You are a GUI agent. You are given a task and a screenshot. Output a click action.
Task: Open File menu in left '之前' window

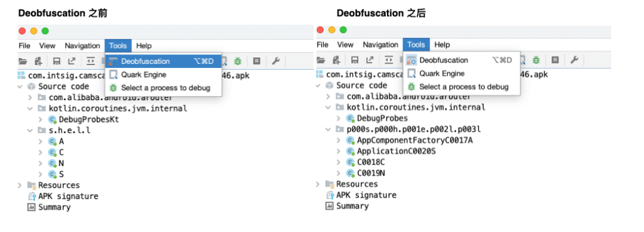pos(24,45)
